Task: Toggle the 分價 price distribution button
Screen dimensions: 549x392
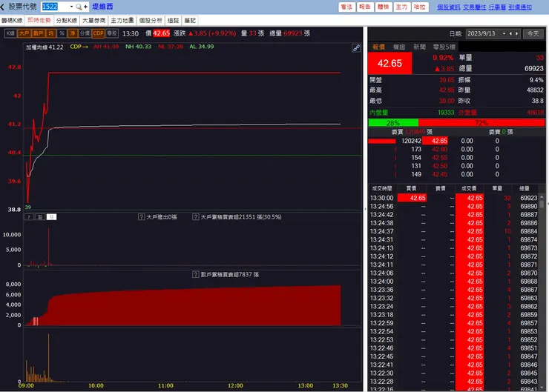Action: (x=85, y=33)
